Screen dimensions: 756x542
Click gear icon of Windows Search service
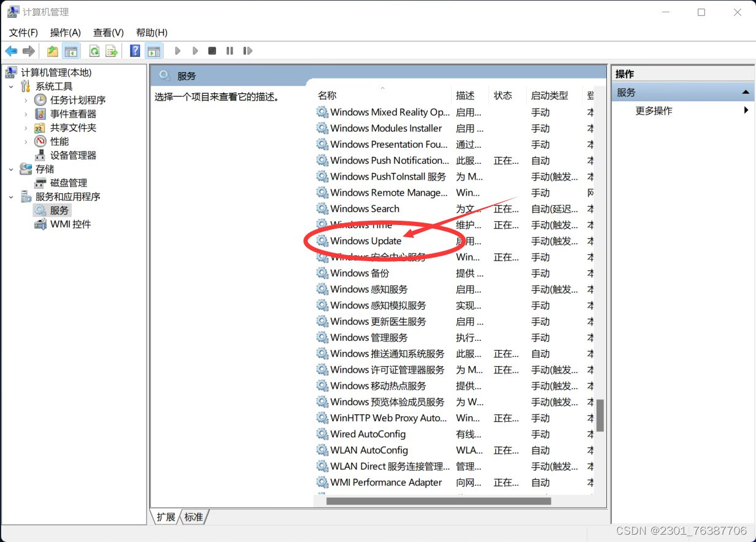point(322,209)
